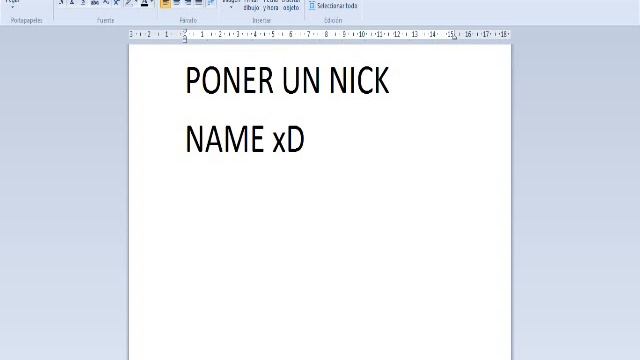
Task: Justify the paragraph text
Action: coord(199,3)
